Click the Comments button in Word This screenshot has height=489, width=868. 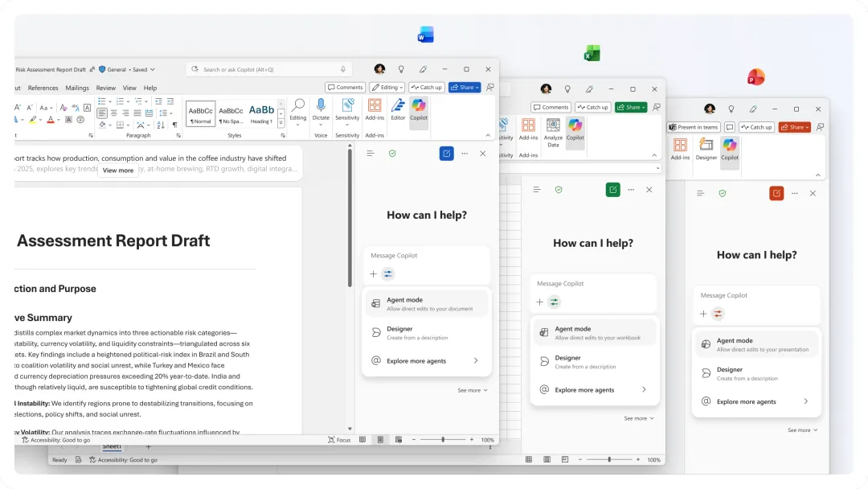pyautogui.click(x=345, y=88)
